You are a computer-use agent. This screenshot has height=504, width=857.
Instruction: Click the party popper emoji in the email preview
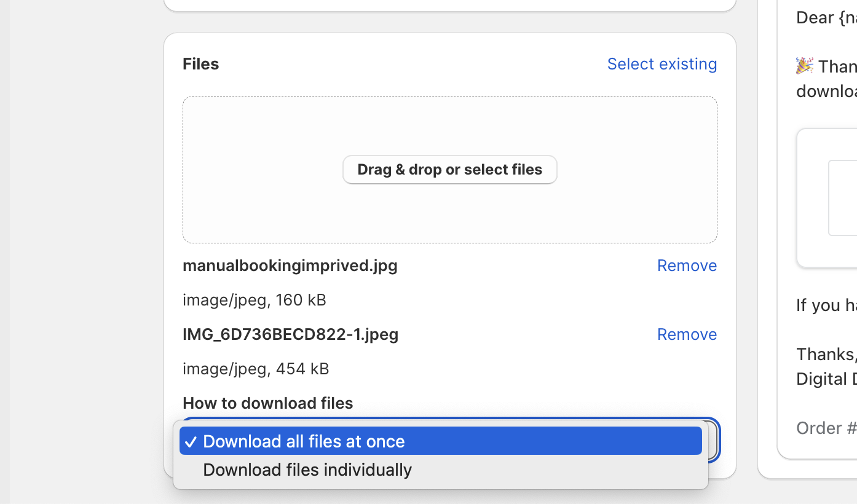click(x=804, y=66)
